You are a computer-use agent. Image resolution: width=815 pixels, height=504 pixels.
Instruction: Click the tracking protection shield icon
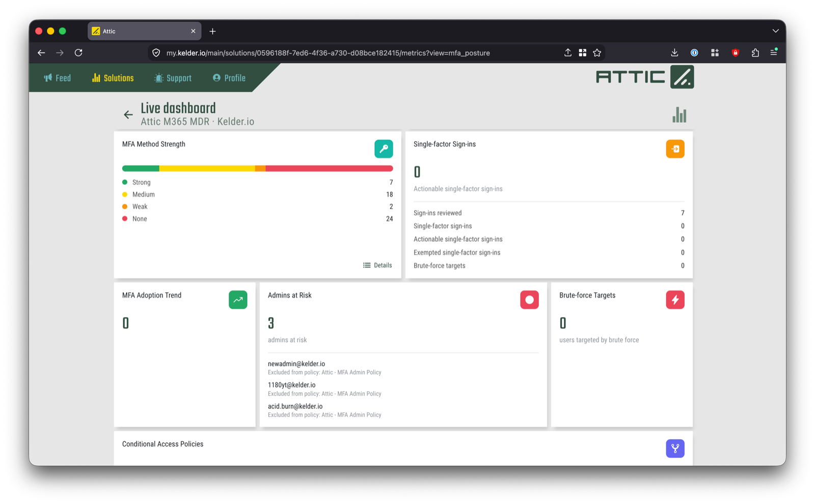[x=156, y=53]
